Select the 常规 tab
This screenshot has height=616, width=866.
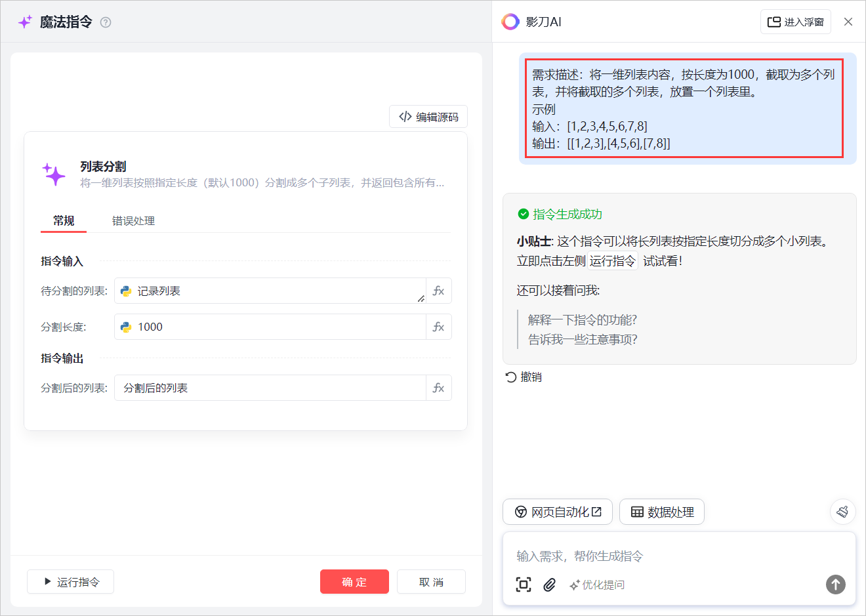point(64,221)
